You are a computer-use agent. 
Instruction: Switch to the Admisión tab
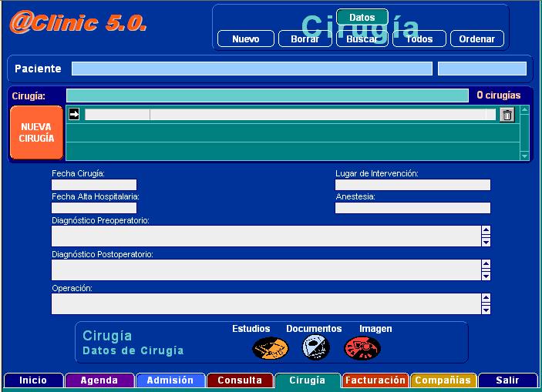point(170,380)
